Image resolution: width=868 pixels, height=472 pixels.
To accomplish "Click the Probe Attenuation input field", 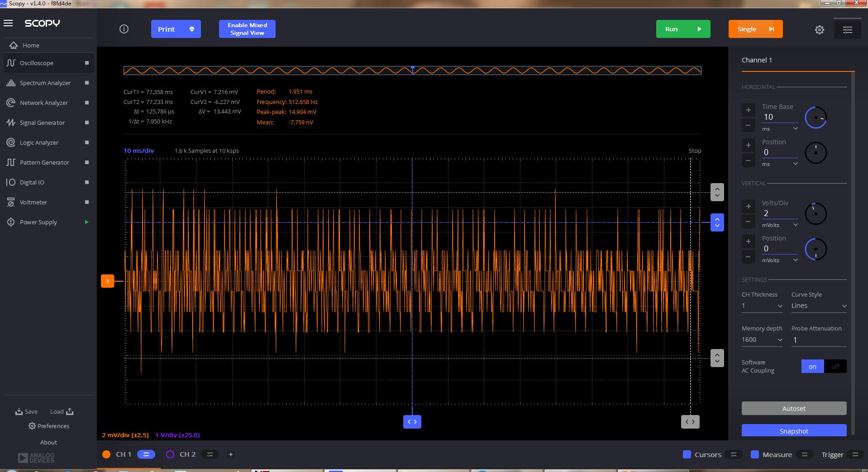I will pyautogui.click(x=818, y=340).
